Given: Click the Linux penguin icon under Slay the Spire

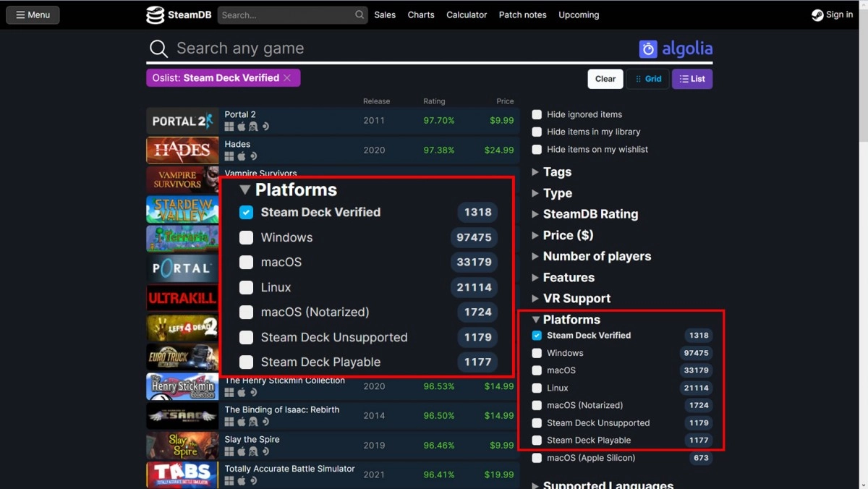Looking at the screenshot, I should [253, 451].
